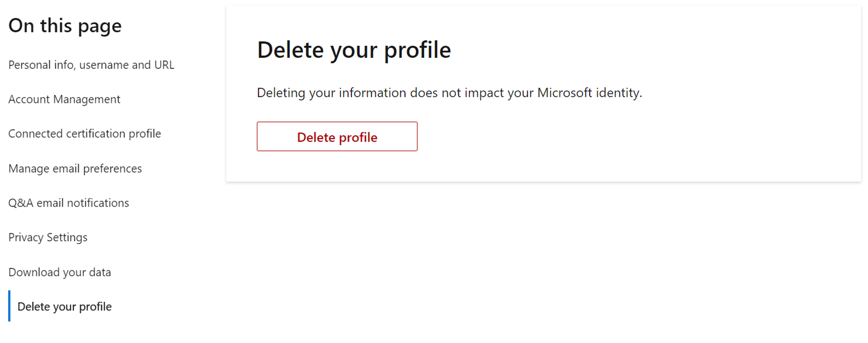Image resolution: width=868 pixels, height=343 pixels.
Task: Toggle Manage email preferences visibility
Action: click(x=75, y=168)
